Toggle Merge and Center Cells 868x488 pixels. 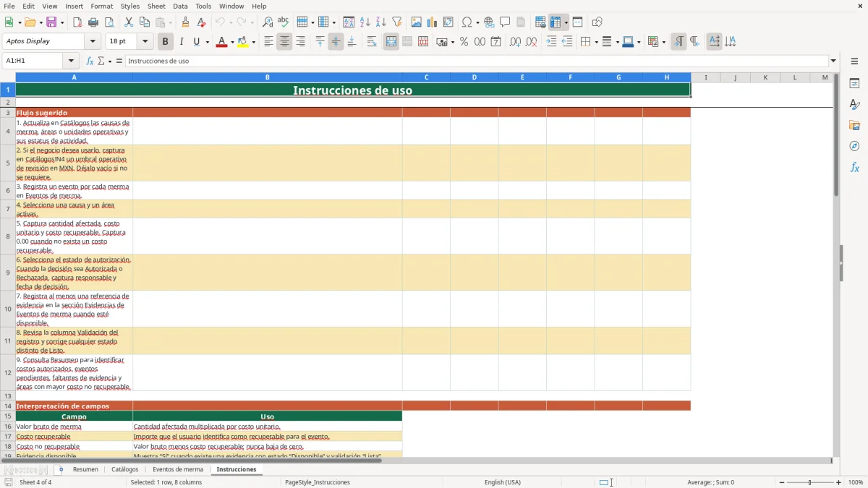click(x=391, y=42)
